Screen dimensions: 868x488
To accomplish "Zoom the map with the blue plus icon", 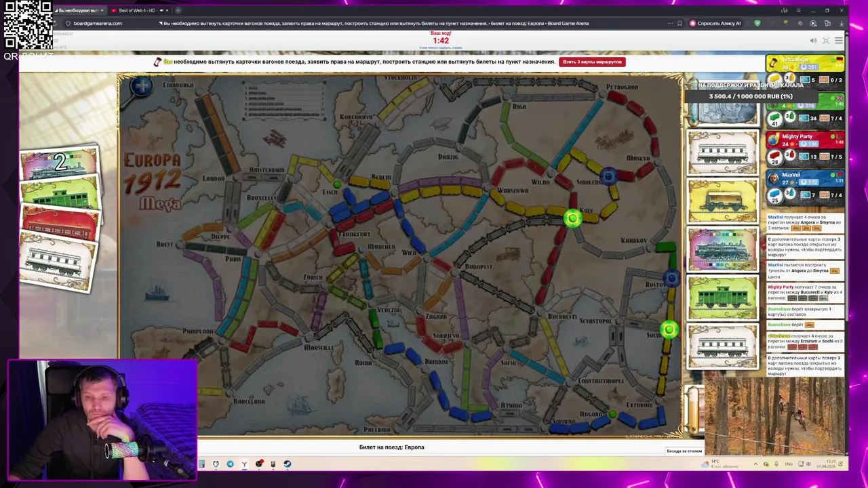I will click(x=142, y=86).
